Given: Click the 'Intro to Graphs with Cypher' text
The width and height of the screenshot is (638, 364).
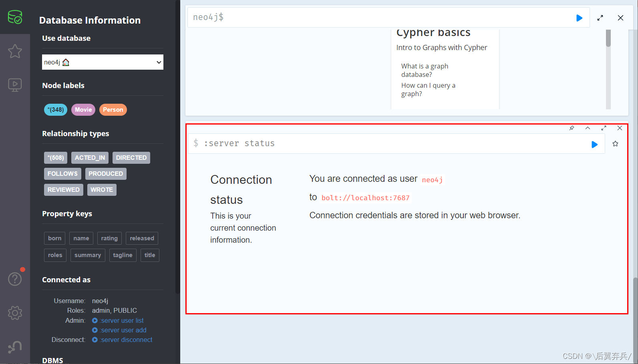Looking at the screenshot, I should click(x=442, y=48).
